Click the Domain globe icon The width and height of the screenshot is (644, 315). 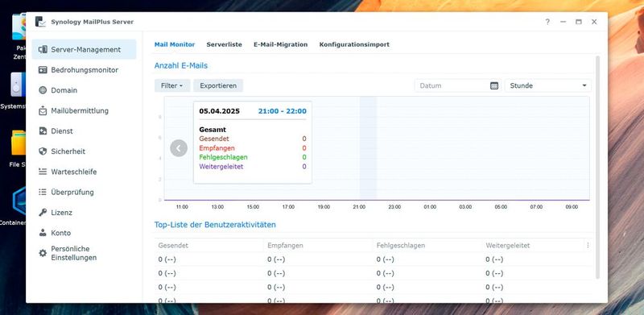click(x=43, y=90)
